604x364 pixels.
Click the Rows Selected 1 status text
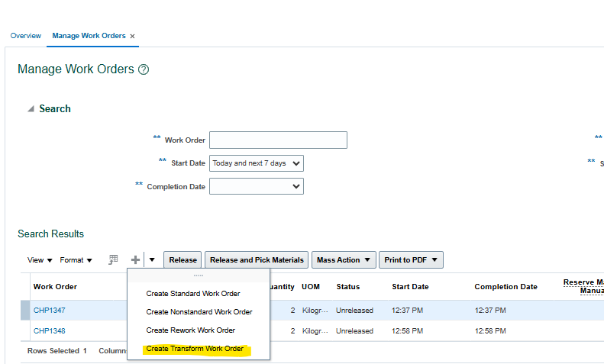tap(57, 351)
